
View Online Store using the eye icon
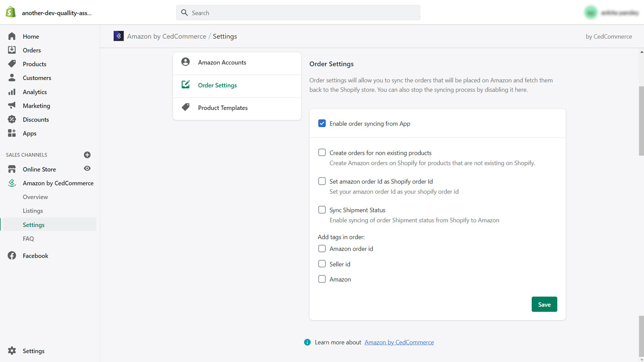click(87, 169)
